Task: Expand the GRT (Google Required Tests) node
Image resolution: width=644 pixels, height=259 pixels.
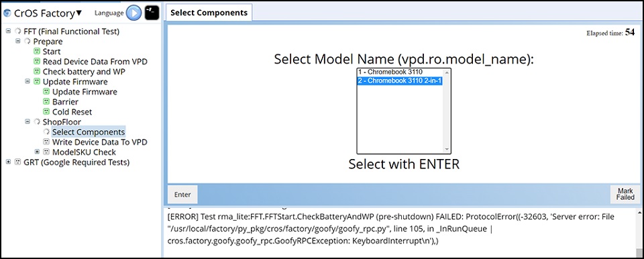Action: [8, 162]
